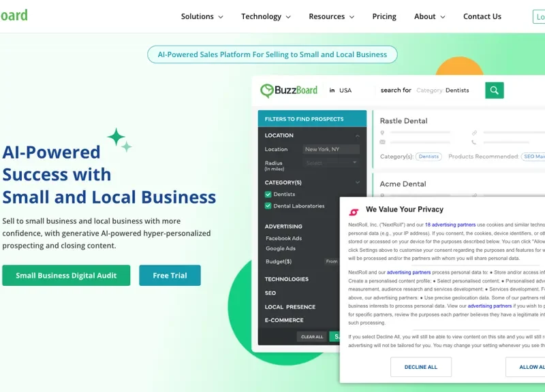Click the New York, NY location field
Viewport: 545px width, 392px height.
(x=331, y=149)
